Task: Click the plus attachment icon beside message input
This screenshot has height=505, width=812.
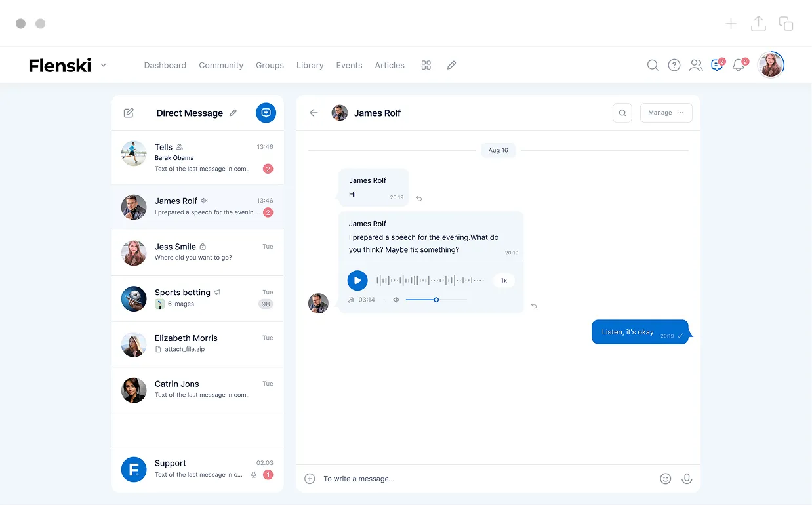Action: [x=310, y=479]
